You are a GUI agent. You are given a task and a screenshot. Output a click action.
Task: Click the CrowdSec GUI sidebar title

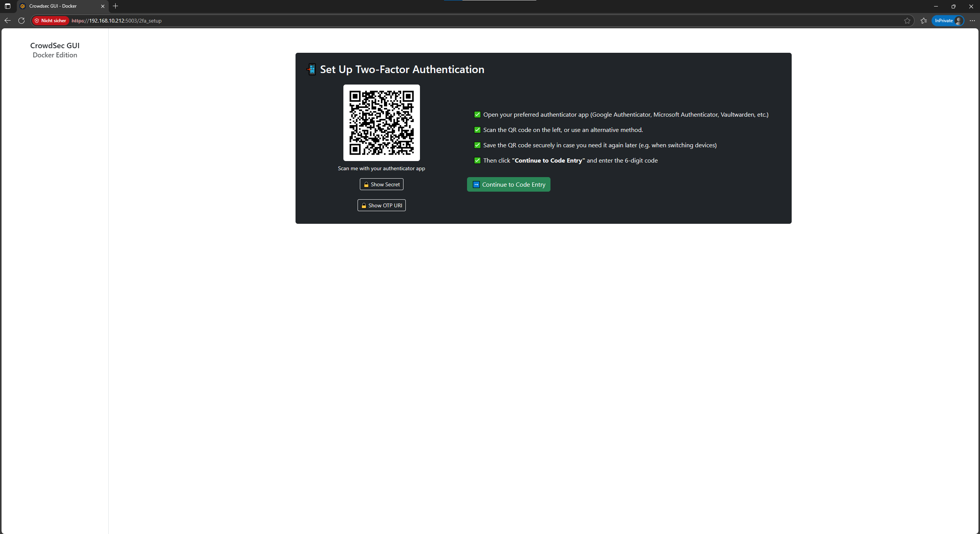(55, 46)
